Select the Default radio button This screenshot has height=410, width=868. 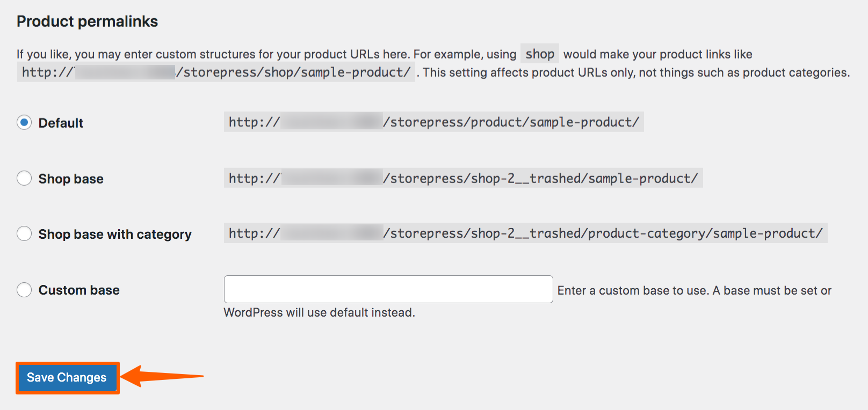(x=24, y=123)
